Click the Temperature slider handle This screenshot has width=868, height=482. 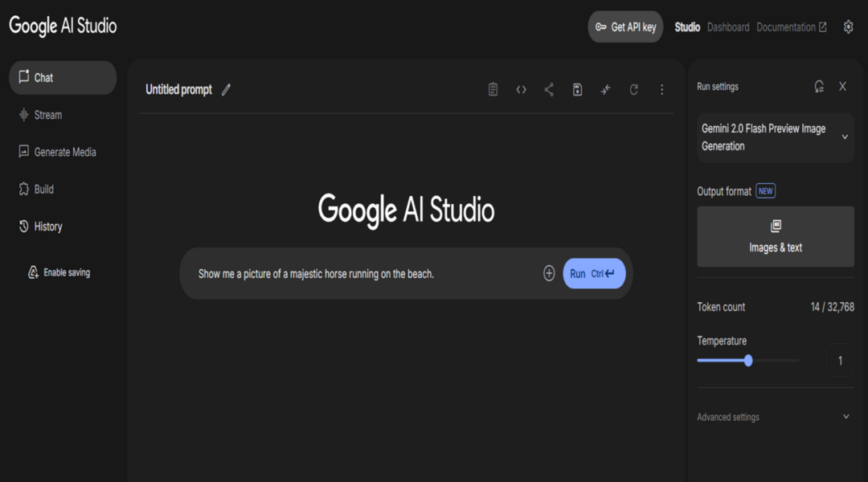tap(748, 361)
